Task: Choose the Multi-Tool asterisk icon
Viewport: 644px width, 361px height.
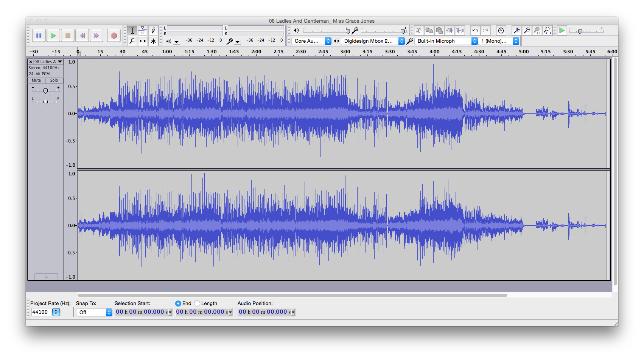Action: tap(153, 41)
